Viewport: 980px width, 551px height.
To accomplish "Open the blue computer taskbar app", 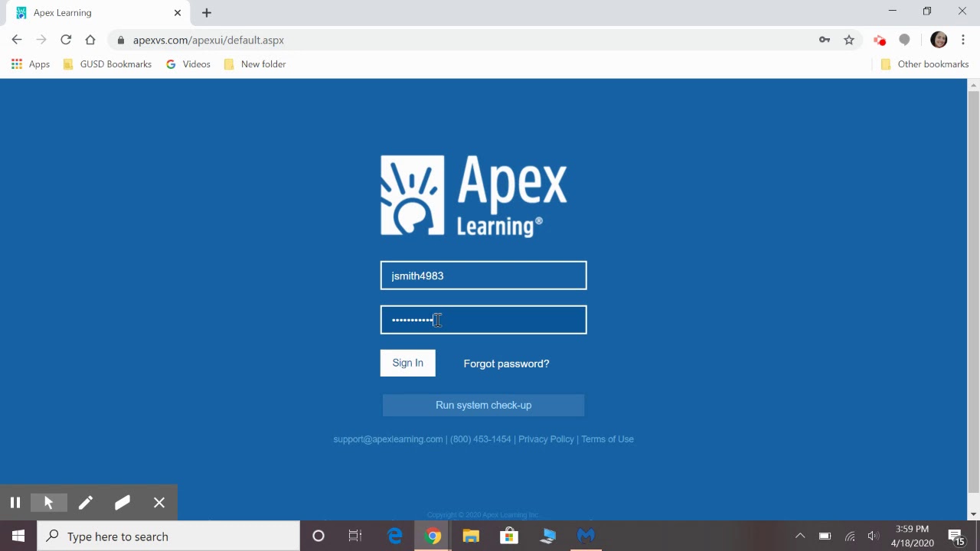I will 547,536.
